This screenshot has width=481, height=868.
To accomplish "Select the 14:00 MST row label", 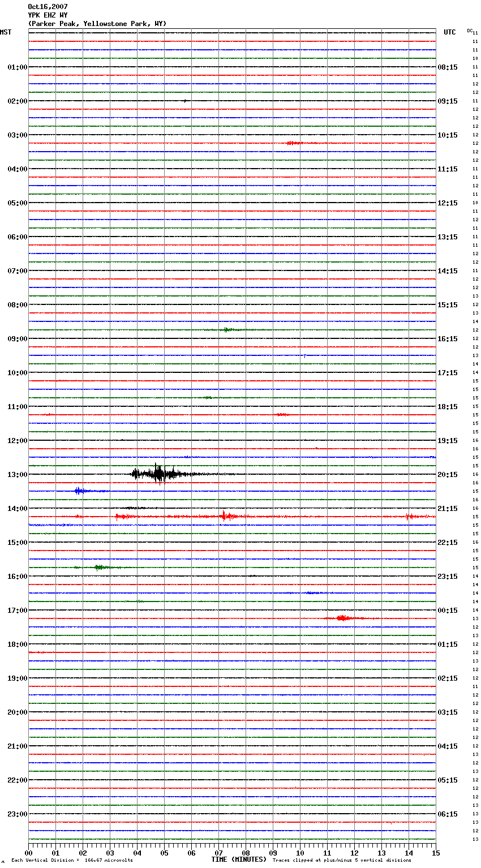I will click(x=18, y=509).
